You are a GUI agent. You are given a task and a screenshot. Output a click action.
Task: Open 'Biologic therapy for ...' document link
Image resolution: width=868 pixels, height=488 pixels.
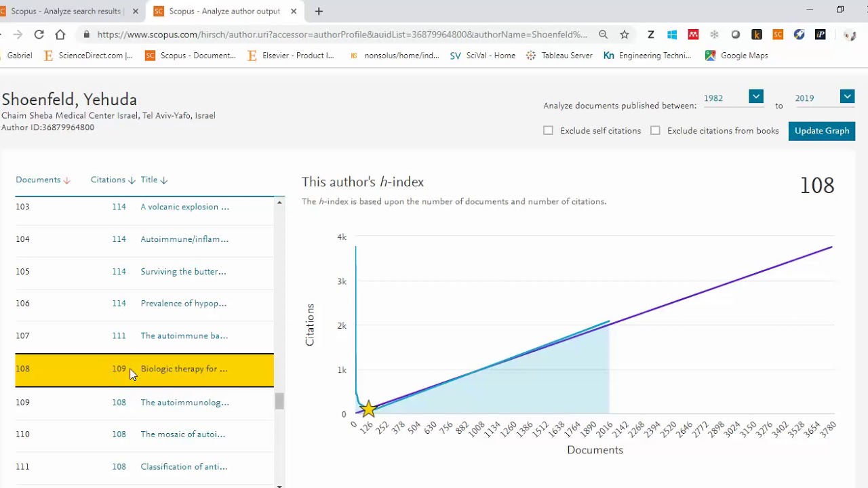click(x=184, y=369)
